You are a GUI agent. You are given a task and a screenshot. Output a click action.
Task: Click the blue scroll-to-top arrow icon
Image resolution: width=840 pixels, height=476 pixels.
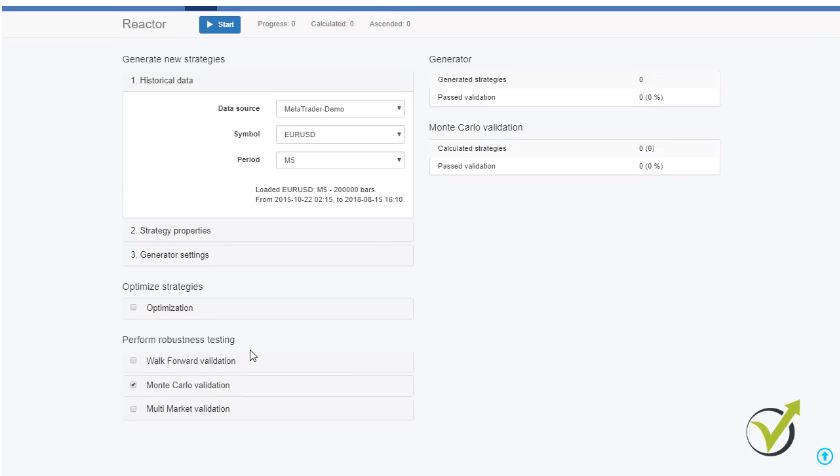click(x=825, y=456)
